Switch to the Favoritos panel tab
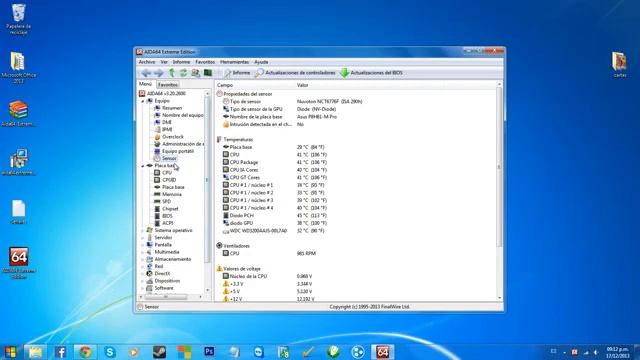Viewport: 640px width, 360px height. tap(168, 85)
